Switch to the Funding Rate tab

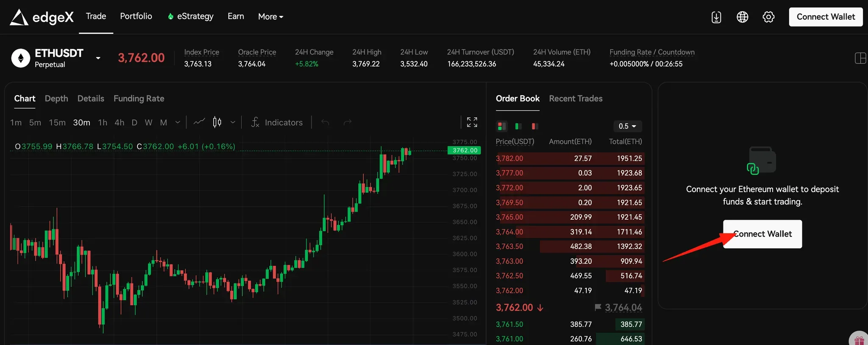pyautogui.click(x=139, y=99)
